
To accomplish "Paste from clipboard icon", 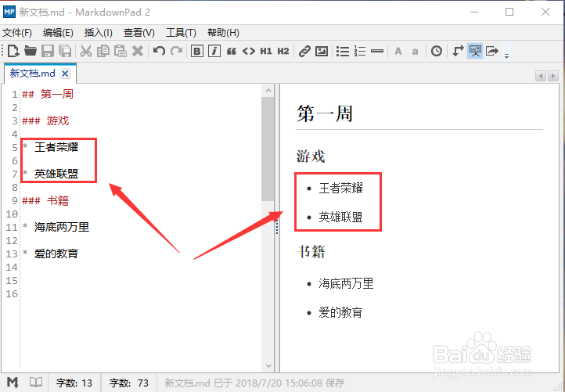I will point(121,51).
